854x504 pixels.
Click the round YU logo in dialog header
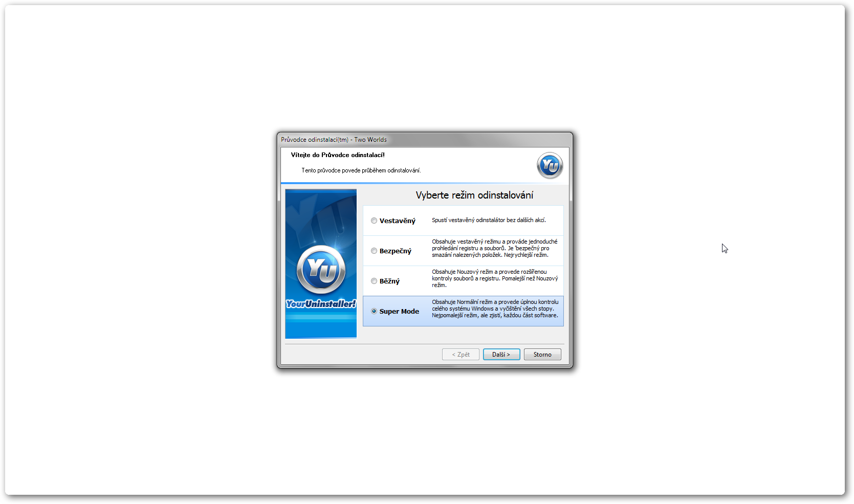(x=550, y=165)
